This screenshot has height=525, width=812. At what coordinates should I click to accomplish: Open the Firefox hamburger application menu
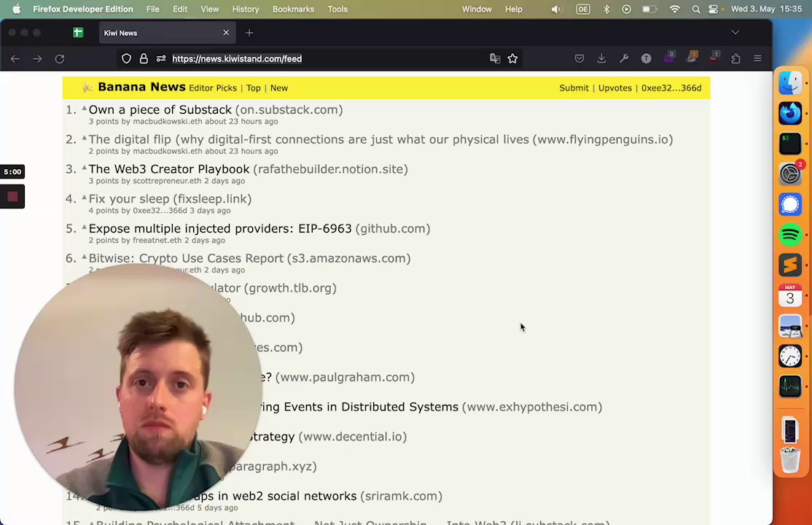[757, 58]
